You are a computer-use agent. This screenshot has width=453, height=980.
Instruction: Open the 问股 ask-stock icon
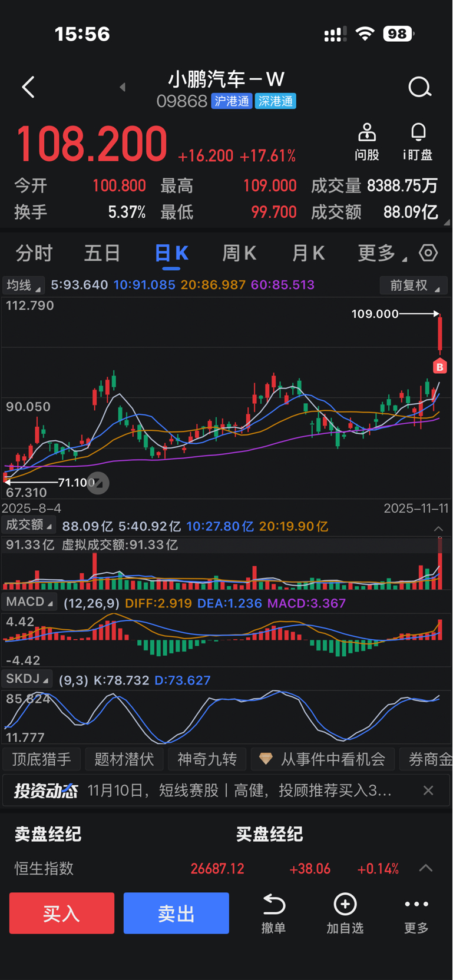click(367, 132)
